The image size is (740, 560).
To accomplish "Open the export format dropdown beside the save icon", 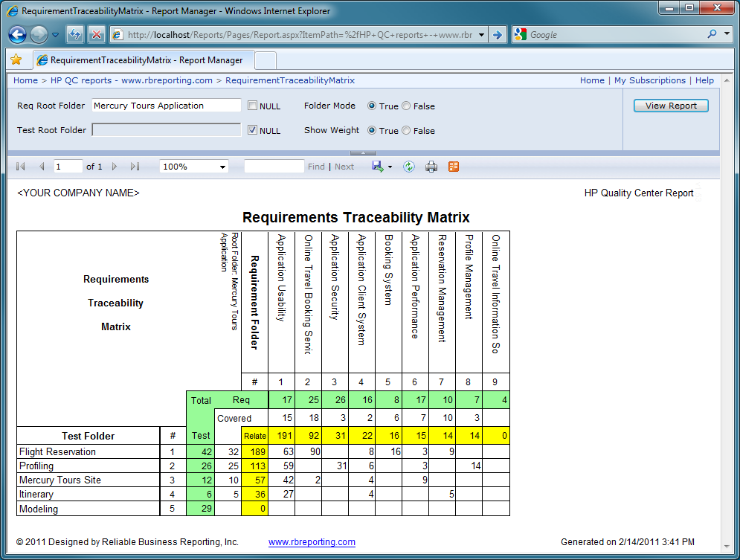I will pyautogui.click(x=389, y=167).
